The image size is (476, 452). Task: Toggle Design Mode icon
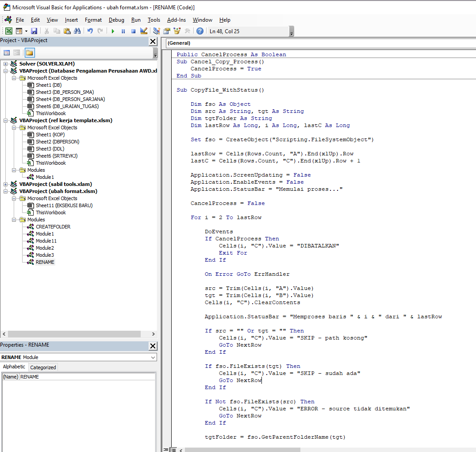[144, 31]
